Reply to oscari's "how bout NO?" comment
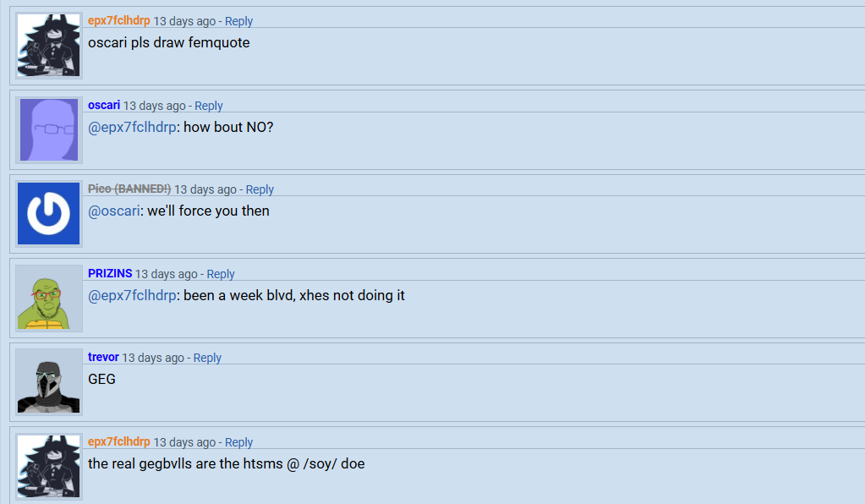865x504 pixels. pos(209,106)
